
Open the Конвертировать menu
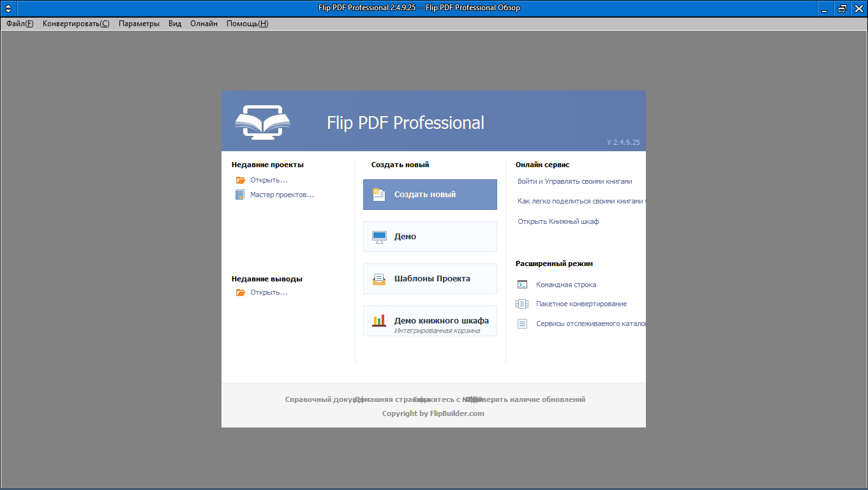click(x=76, y=24)
